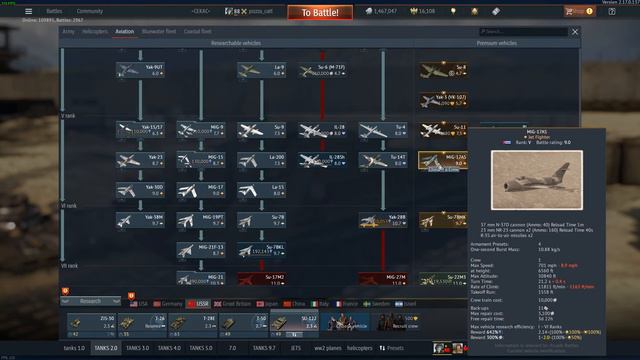Click the bell notification icon in the top bar
The height and width of the screenshot is (360, 640).
474,11
